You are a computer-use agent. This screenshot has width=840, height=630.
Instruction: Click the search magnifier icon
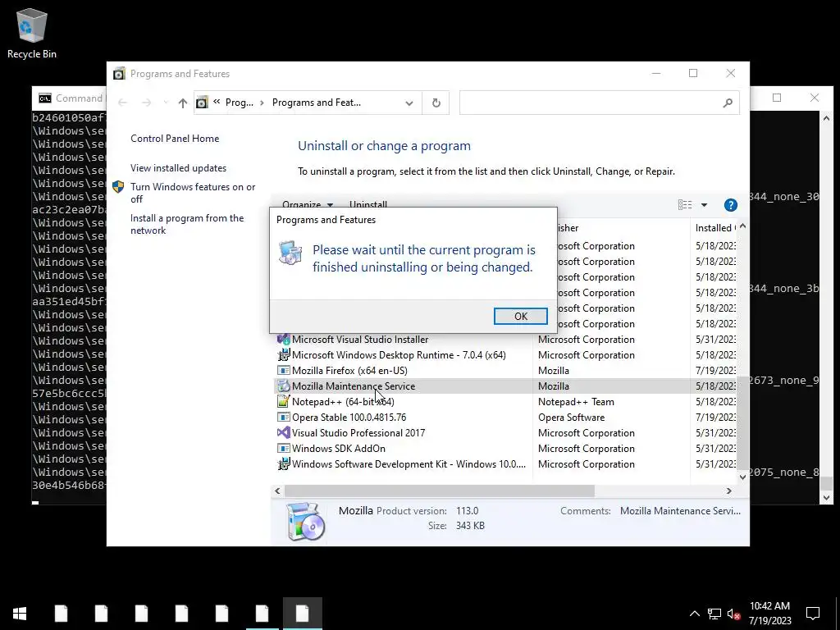(x=727, y=103)
